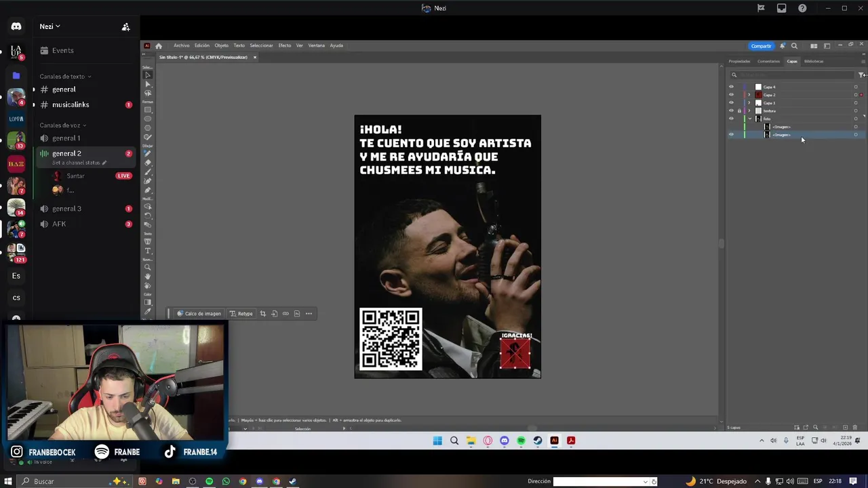Select the Hand pan tool
Viewport: 868px width, 488px height.
tap(148, 277)
